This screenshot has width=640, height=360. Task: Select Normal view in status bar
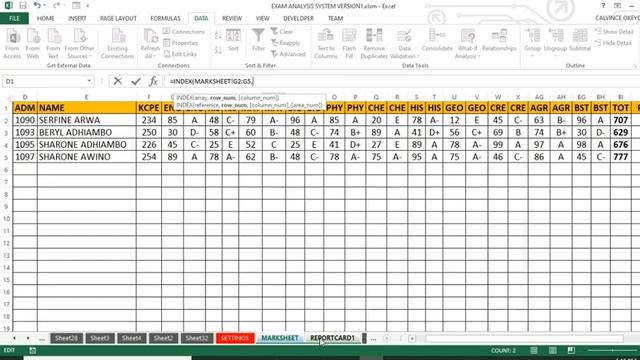point(533,350)
